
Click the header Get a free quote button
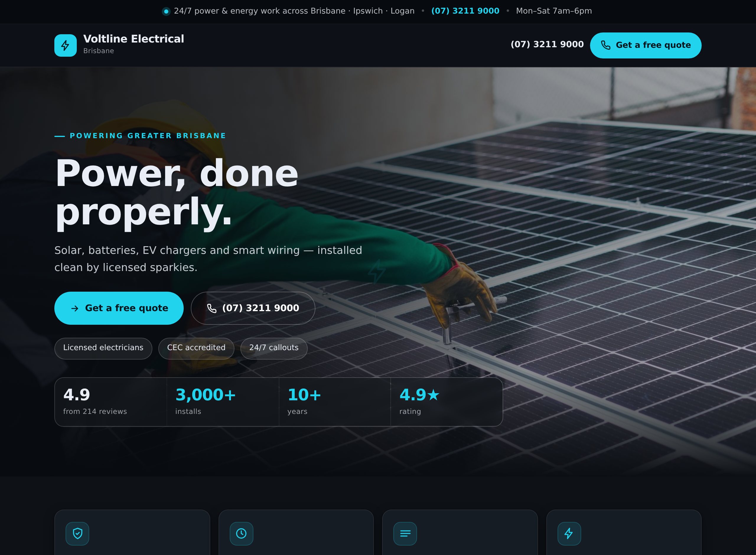pos(646,45)
